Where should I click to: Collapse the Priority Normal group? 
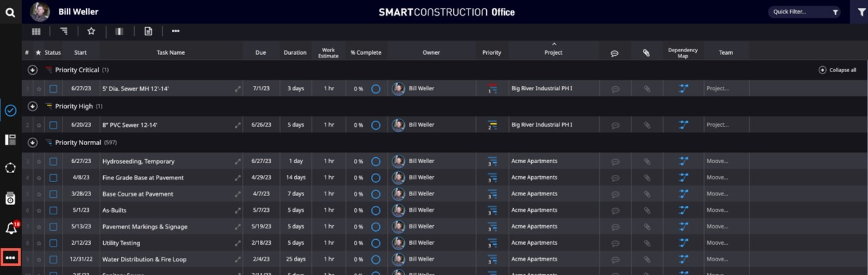[x=33, y=143]
